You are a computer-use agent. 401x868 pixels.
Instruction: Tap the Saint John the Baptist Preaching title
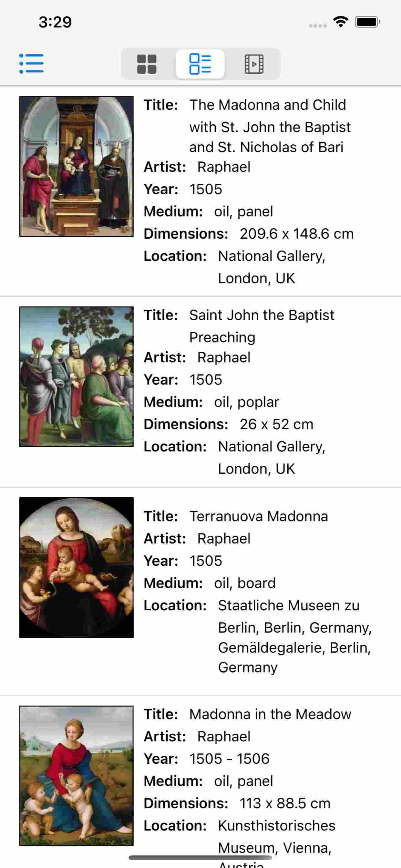coord(262,326)
